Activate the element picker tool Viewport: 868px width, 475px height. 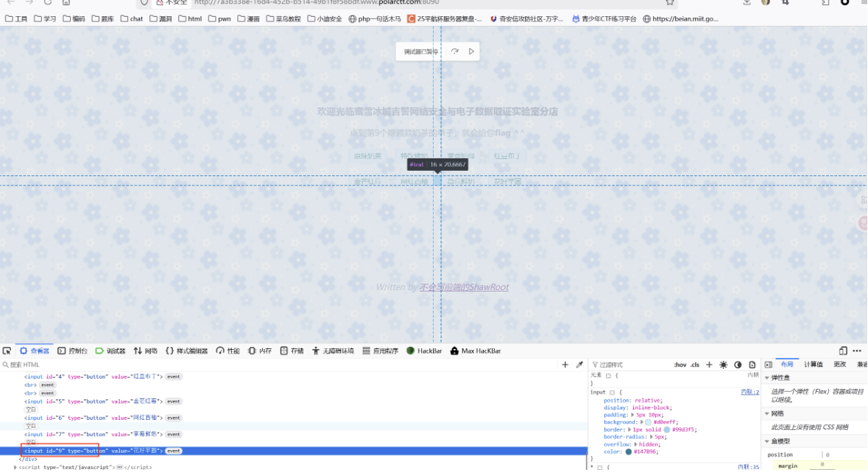pyautogui.click(x=7, y=351)
